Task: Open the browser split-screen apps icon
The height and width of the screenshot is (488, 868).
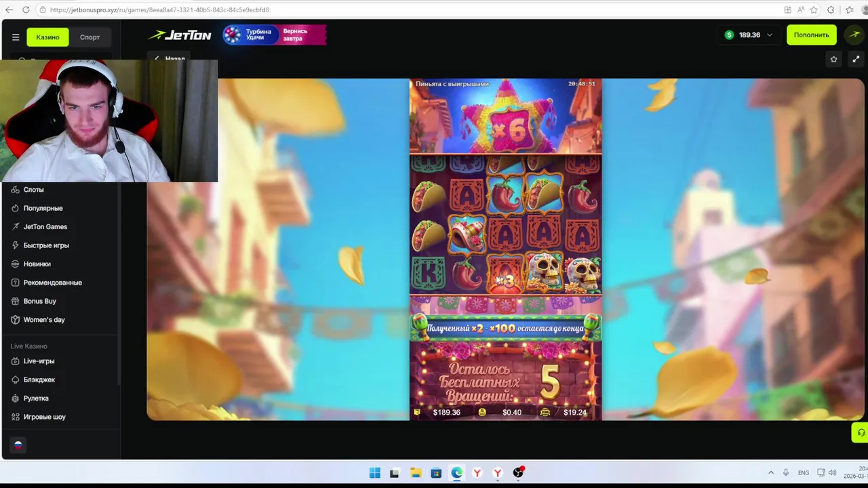Action: point(787,10)
